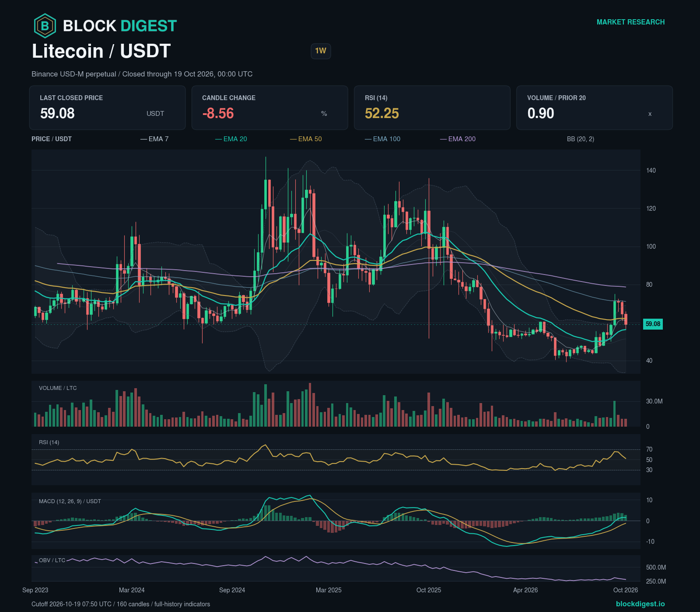700x612 pixels.
Task: Click the Cutoff 2026-10-19 footer text
Action: pyautogui.click(x=121, y=604)
